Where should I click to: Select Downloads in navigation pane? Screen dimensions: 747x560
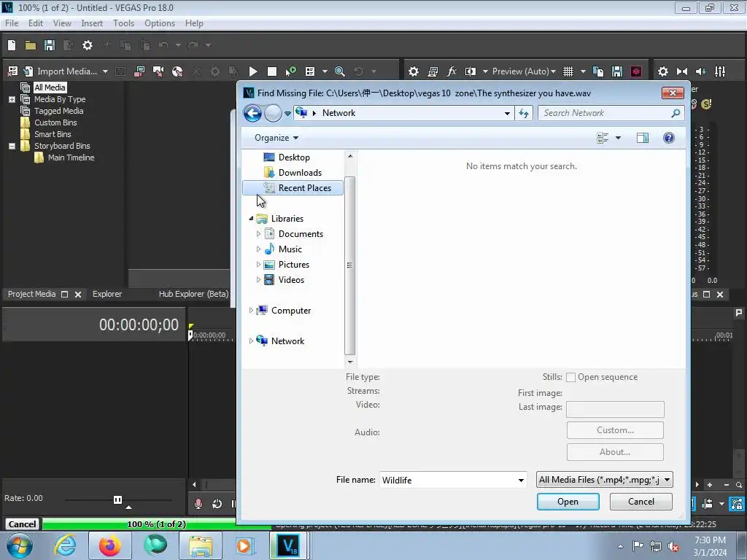(300, 173)
